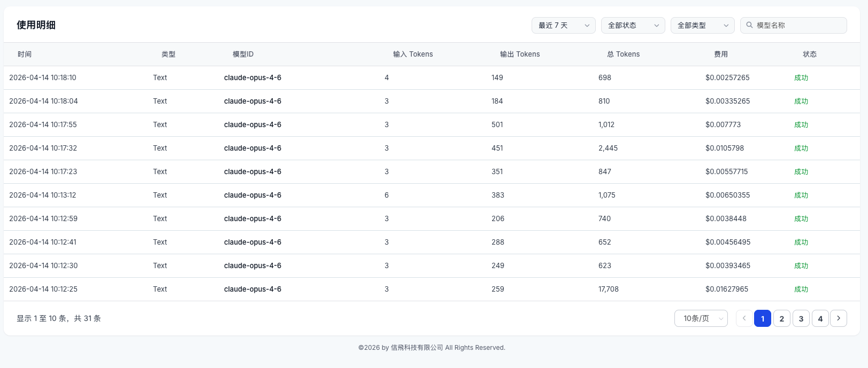Click the total tokens value 1,075
This screenshot has height=368, width=868.
tap(607, 195)
